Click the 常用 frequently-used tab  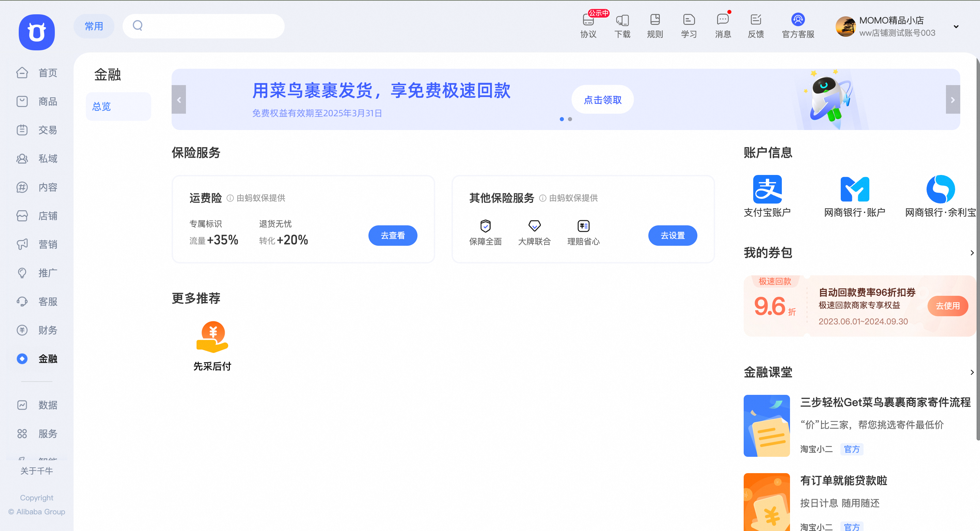coord(94,26)
